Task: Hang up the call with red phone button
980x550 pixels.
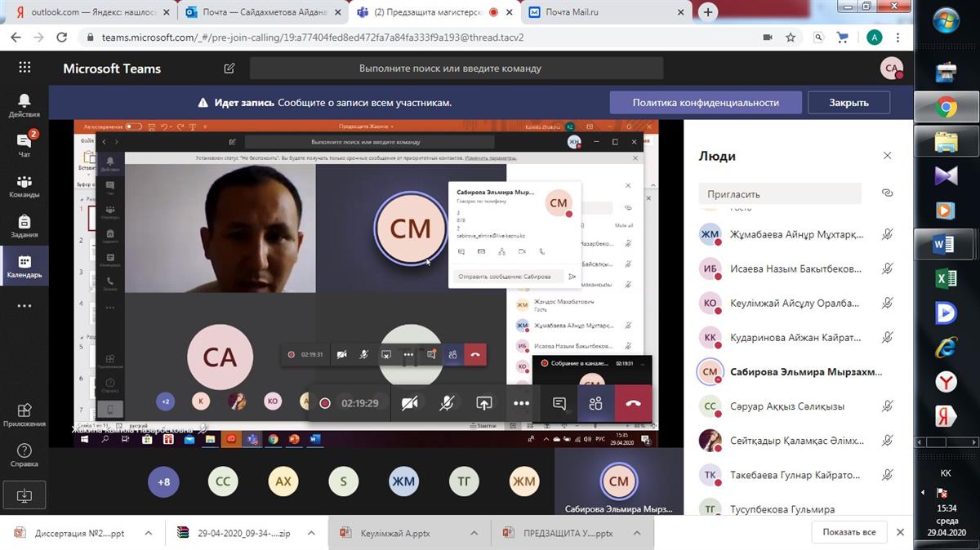Action: [633, 403]
